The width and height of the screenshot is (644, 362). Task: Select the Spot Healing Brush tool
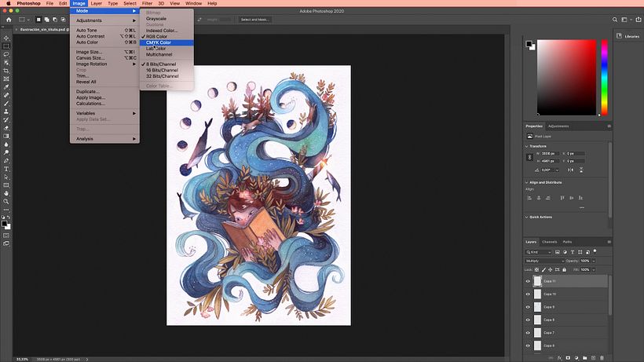click(6, 95)
